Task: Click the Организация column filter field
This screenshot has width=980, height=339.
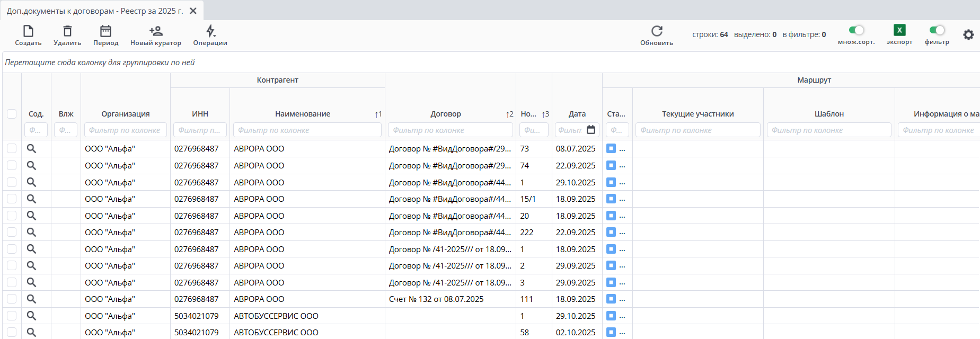Action: (126, 130)
